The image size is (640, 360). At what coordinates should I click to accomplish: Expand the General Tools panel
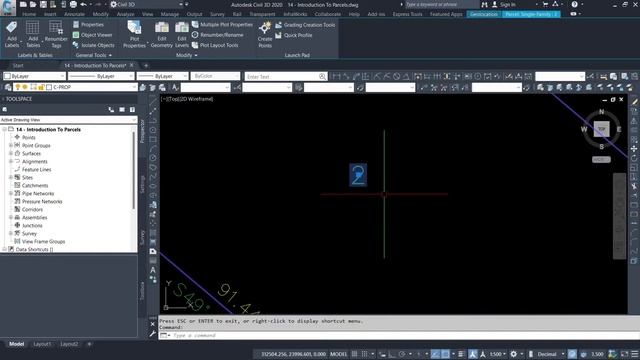click(94, 55)
